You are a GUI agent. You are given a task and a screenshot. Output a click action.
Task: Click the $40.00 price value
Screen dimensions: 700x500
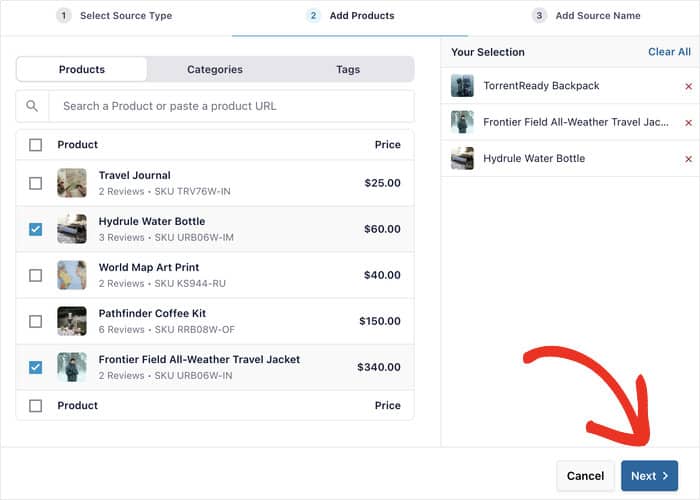click(382, 275)
